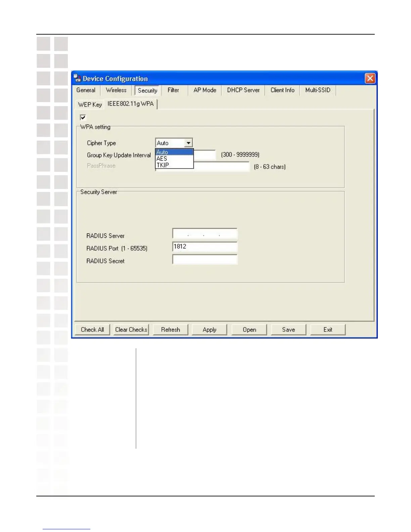411x532 pixels.
Task: Click the Device Configuration title bar icon
Action: click(x=78, y=78)
